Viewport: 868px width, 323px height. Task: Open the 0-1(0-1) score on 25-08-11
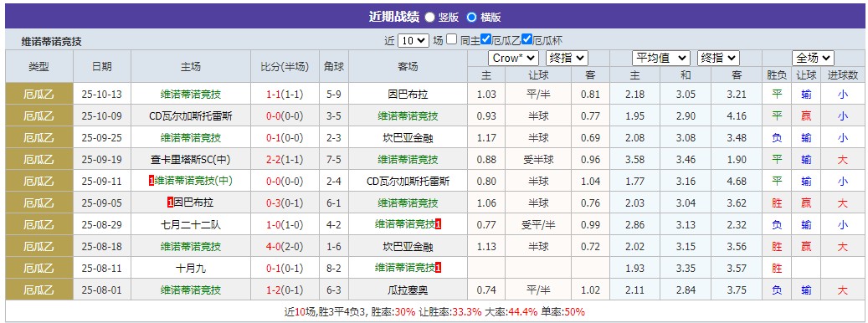[285, 269]
